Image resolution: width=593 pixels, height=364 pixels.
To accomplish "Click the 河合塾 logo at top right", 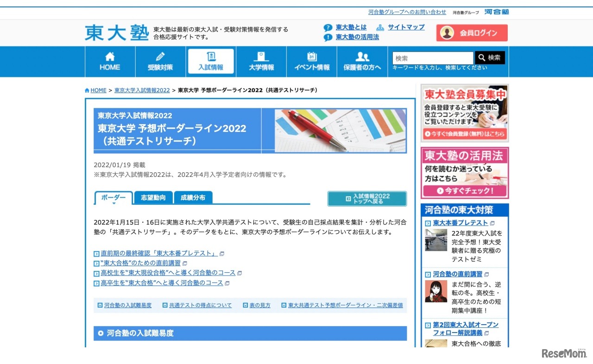I will pyautogui.click(x=496, y=12).
